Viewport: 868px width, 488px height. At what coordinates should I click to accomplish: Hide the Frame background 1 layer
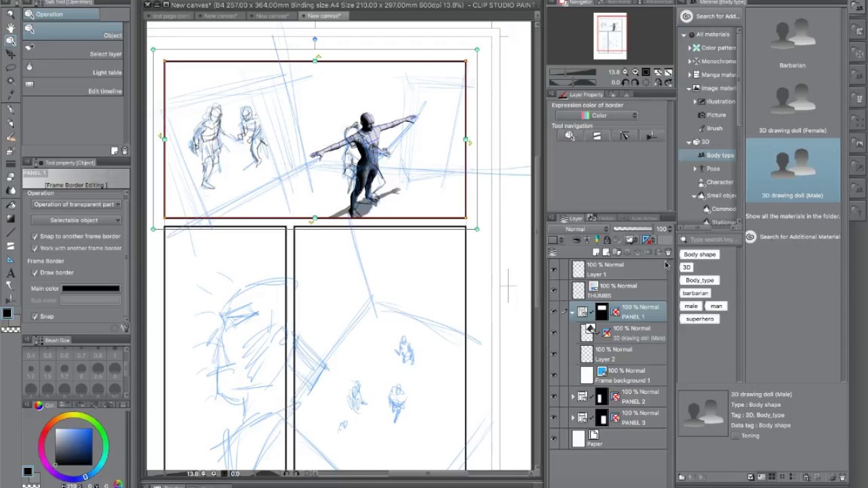pos(554,375)
